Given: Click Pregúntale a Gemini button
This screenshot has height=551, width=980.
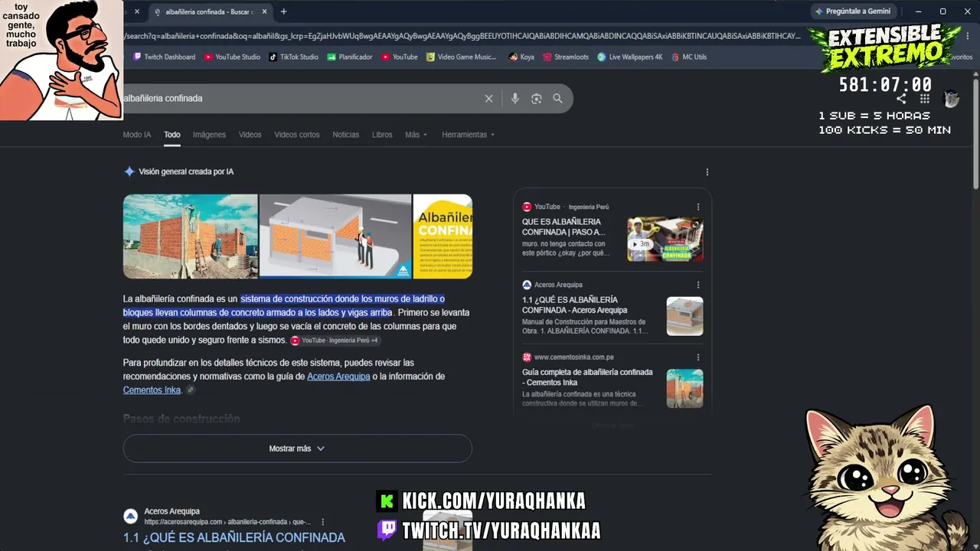Looking at the screenshot, I should [x=852, y=11].
